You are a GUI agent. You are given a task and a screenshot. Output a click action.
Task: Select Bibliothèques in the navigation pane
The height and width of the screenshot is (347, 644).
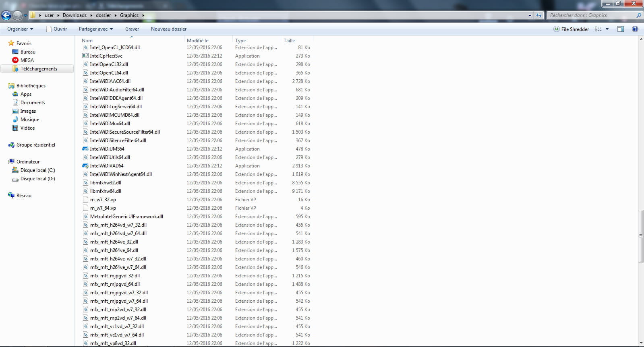tap(31, 85)
